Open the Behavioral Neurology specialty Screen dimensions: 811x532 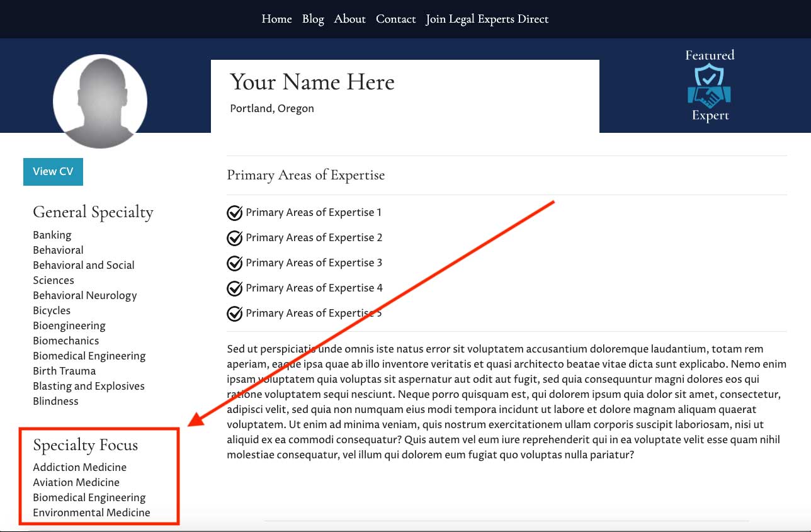pos(84,295)
